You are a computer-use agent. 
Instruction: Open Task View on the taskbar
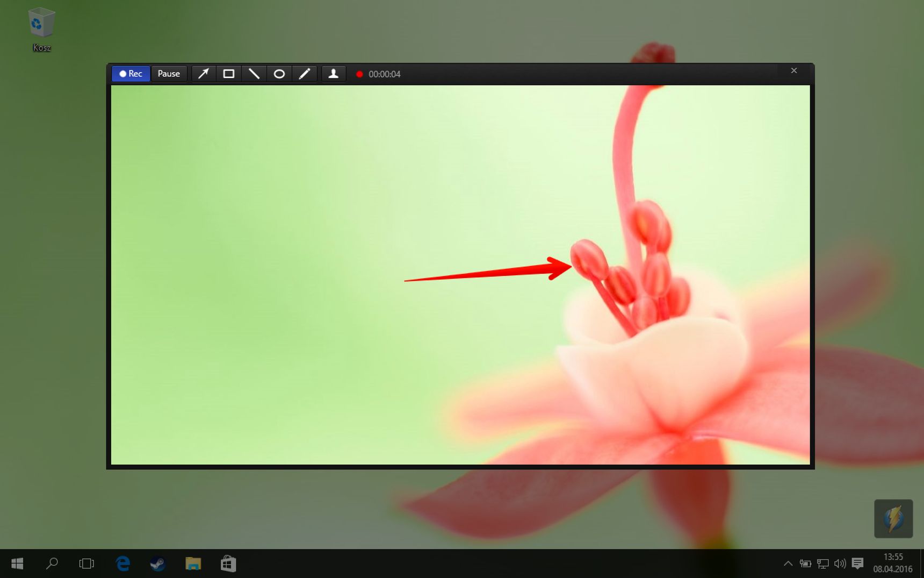86,563
